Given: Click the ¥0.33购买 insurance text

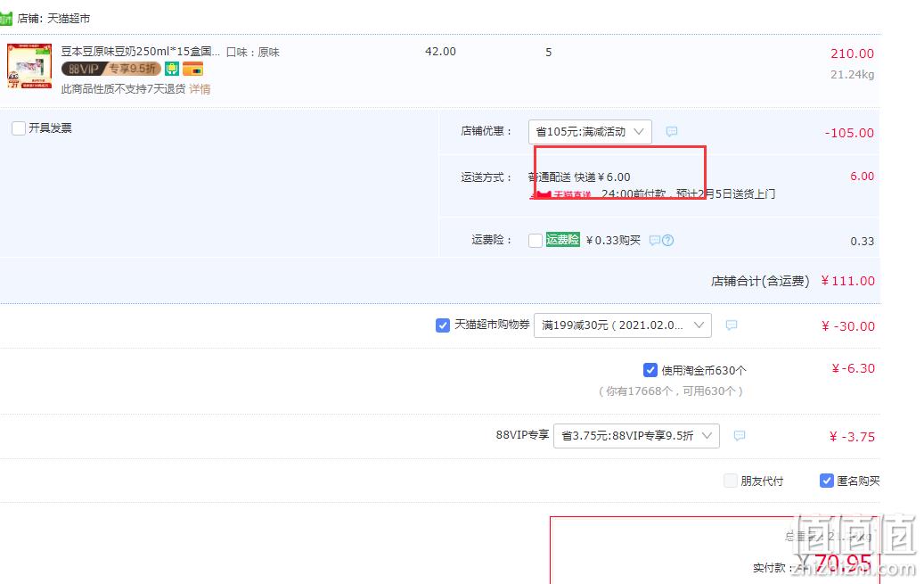Looking at the screenshot, I should pos(613,240).
